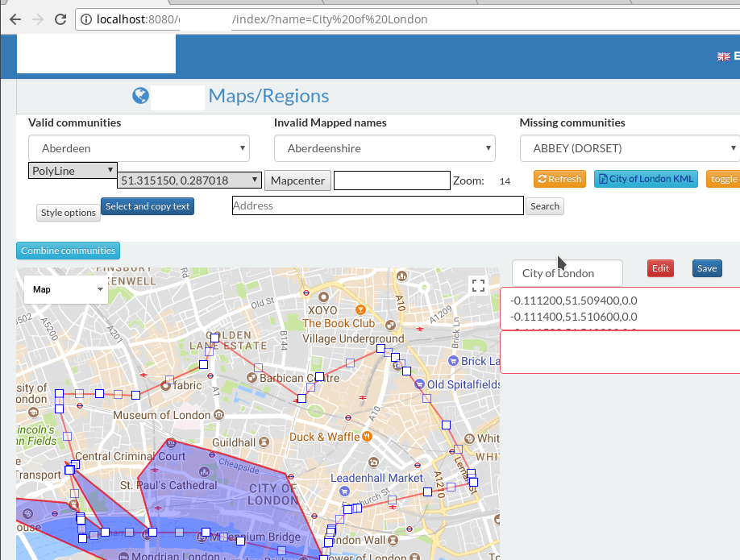This screenshot has width=740, height=560.
Task: Click inside the Address search field
Action: click(x=377, y=206)
